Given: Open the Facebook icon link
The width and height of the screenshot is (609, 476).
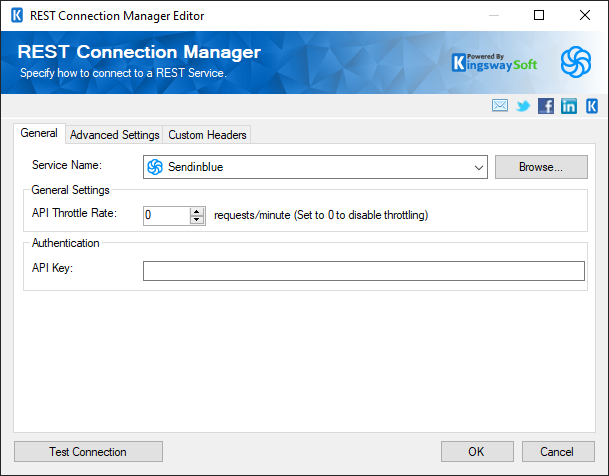Looking at the screenshot, I should point(546,106).
